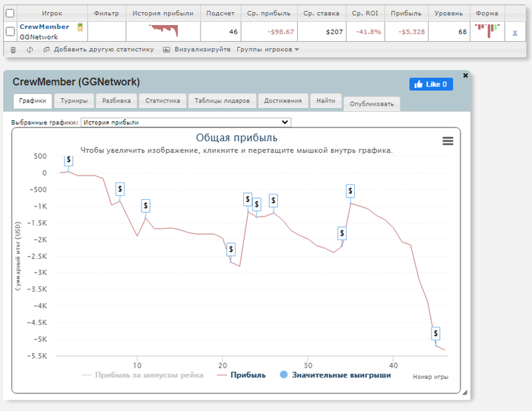This screenshot has height=411, width=532.
Task: Switch to the Турниры tab
Action: tap(74, 101)
